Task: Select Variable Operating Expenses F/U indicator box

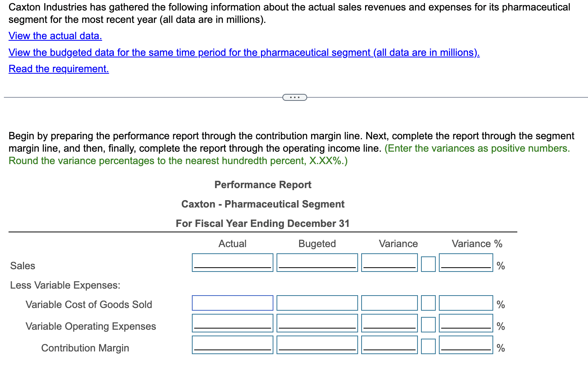Action: [x=428, y=325]
